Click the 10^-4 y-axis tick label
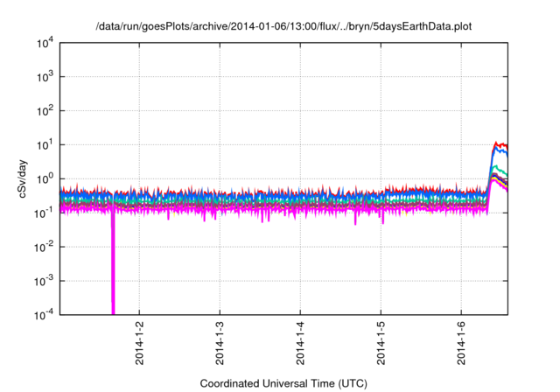 44,314
